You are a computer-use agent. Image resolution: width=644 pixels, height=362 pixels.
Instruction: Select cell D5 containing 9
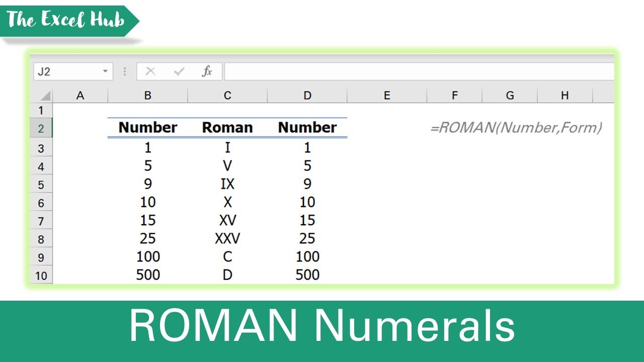[307, 184]
